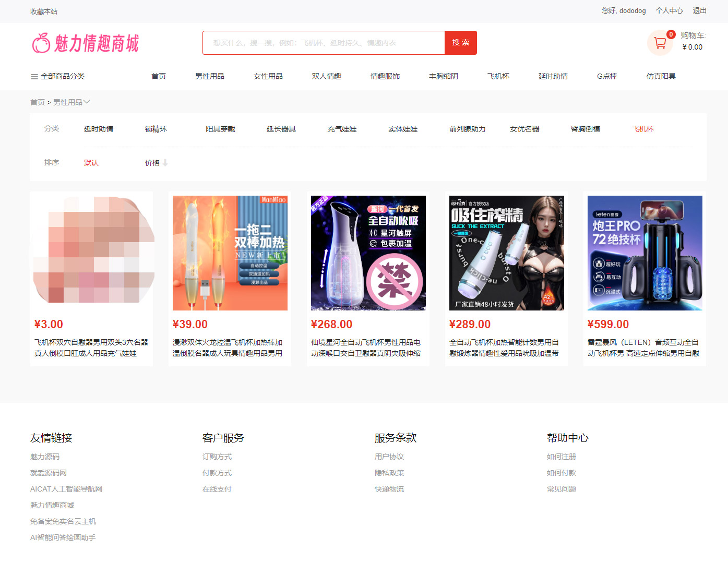Click the ¥3.00 price text
728x574 pixels.
coord(49,324)
